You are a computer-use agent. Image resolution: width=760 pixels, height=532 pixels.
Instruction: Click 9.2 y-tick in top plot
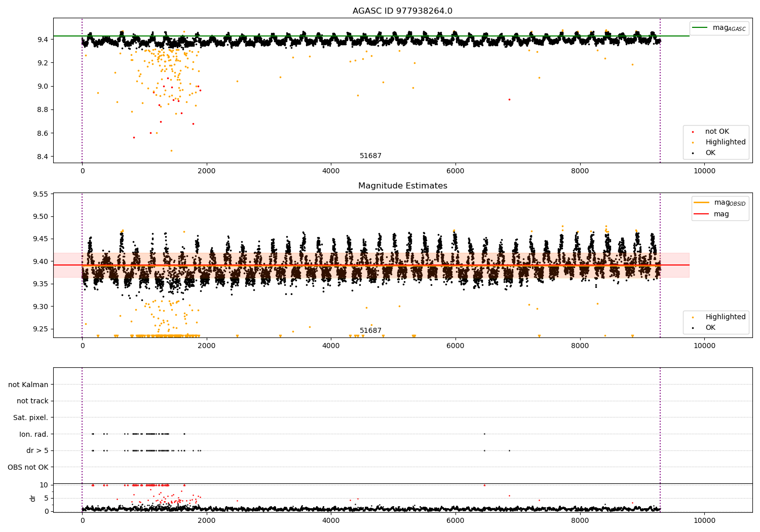[x=43, y=63]
